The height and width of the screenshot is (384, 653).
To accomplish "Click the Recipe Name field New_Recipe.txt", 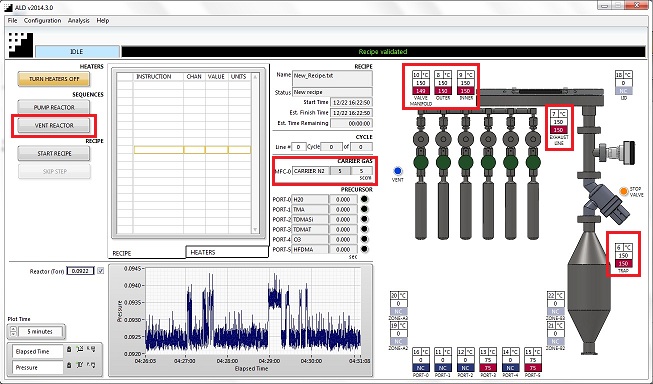I will click(x=332, y=79).
